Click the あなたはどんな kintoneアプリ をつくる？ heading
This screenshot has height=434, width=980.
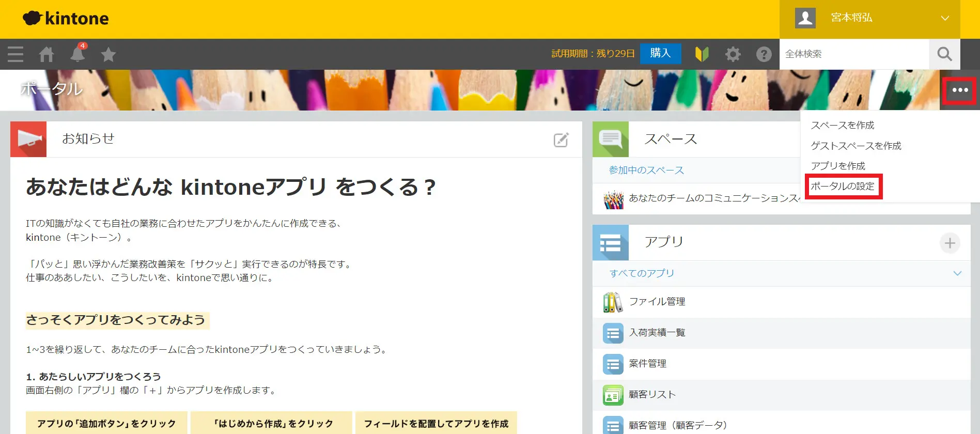pos(231,187)
